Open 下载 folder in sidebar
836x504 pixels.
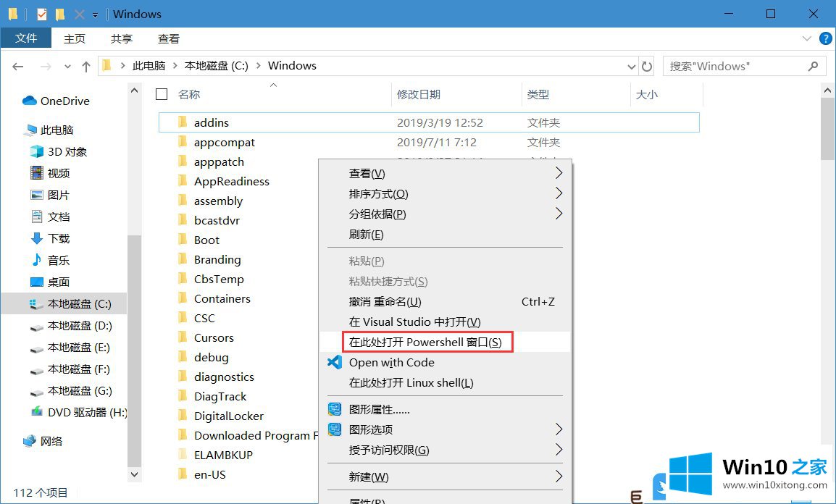tap(50, 239)
